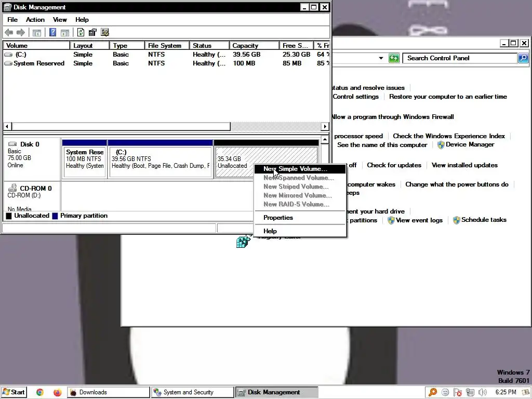Open the View menu
This screenshot has height=399, width=532.
60,20
